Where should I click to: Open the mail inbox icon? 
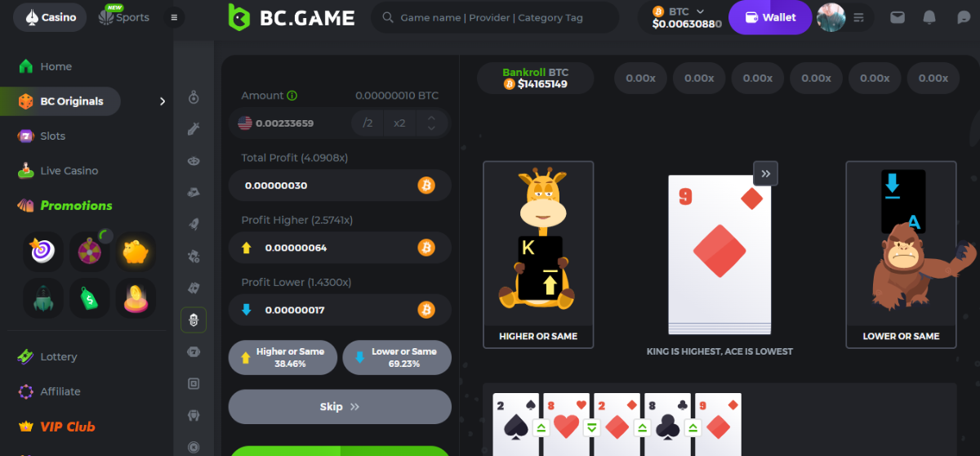coord(898,17)
